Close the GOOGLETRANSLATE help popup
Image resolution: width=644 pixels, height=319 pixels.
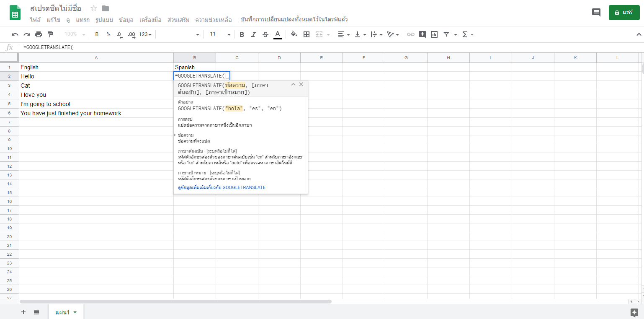pyautogui.click(x=301, y=84)
